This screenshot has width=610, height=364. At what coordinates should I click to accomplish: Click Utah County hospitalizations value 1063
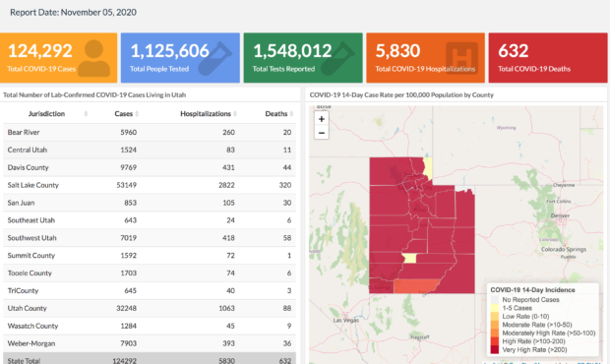click(x=226, y=308)
